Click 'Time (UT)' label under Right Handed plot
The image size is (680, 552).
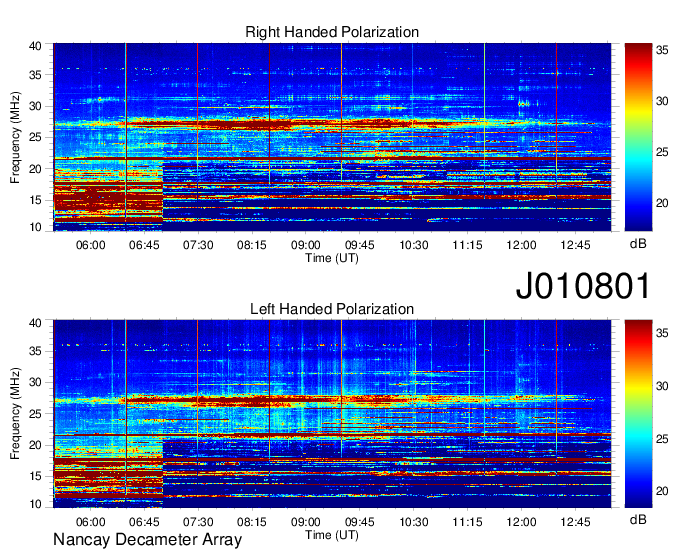point(332,258)
